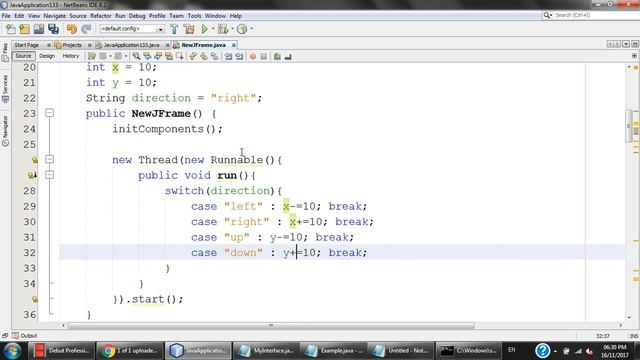
Task: Click the Uncomment editor toolbar icon
Action: (x=288, y=56)
